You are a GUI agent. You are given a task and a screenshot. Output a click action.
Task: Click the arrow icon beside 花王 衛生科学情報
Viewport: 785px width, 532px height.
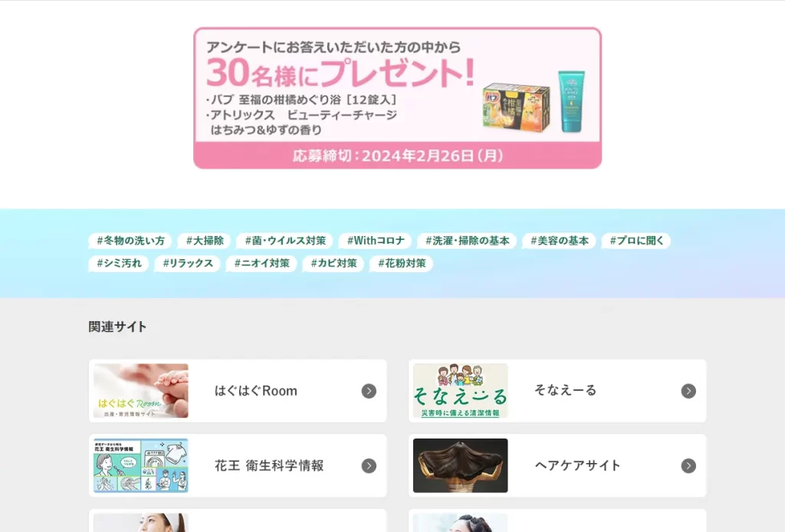[x=369, y=466]
